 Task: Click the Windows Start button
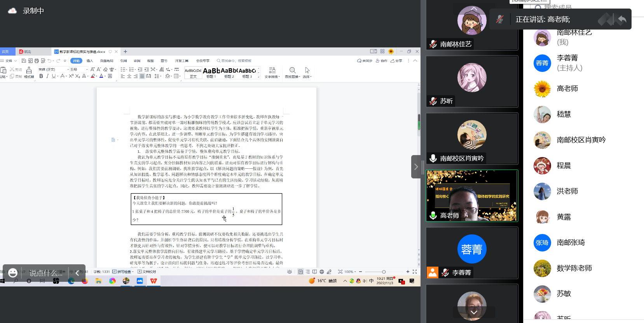(2, 281)
